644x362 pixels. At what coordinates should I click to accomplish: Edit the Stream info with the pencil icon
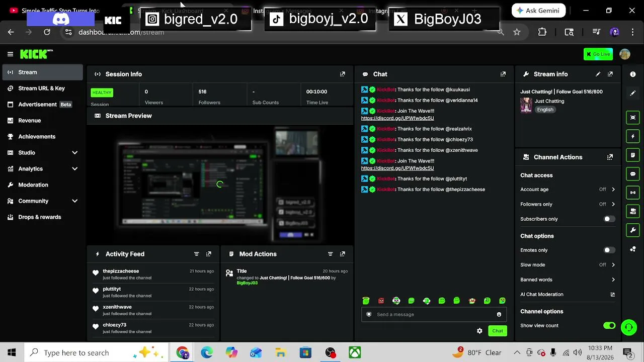pyautogui.click(x=598, y=74)
